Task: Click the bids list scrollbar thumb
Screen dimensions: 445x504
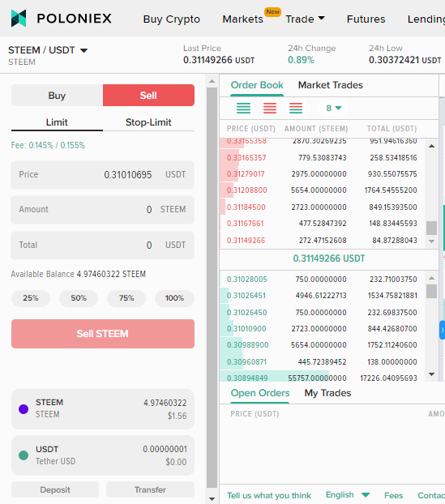Action: pyautogui.click(x=431, y=291)
